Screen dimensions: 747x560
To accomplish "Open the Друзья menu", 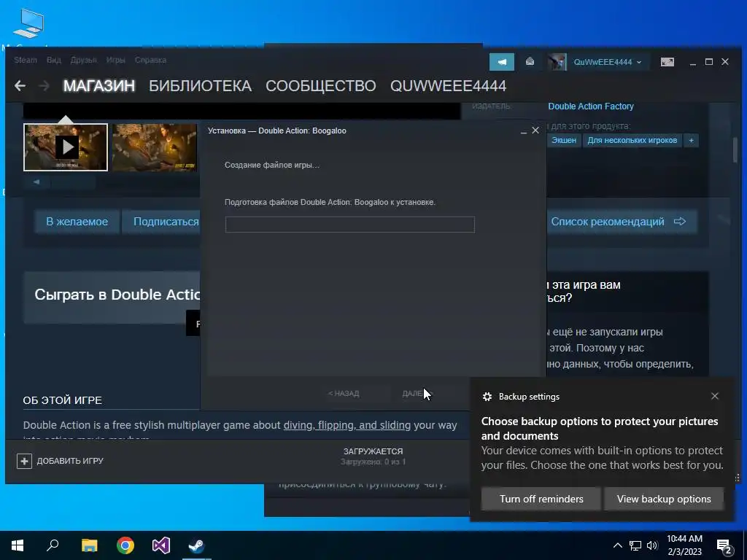I will [x=83, y=60].
